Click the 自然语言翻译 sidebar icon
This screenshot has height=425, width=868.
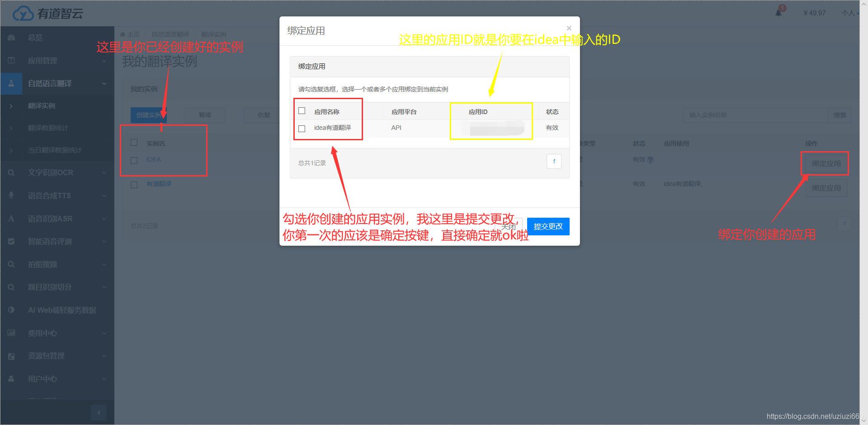(x=11, y=83)
